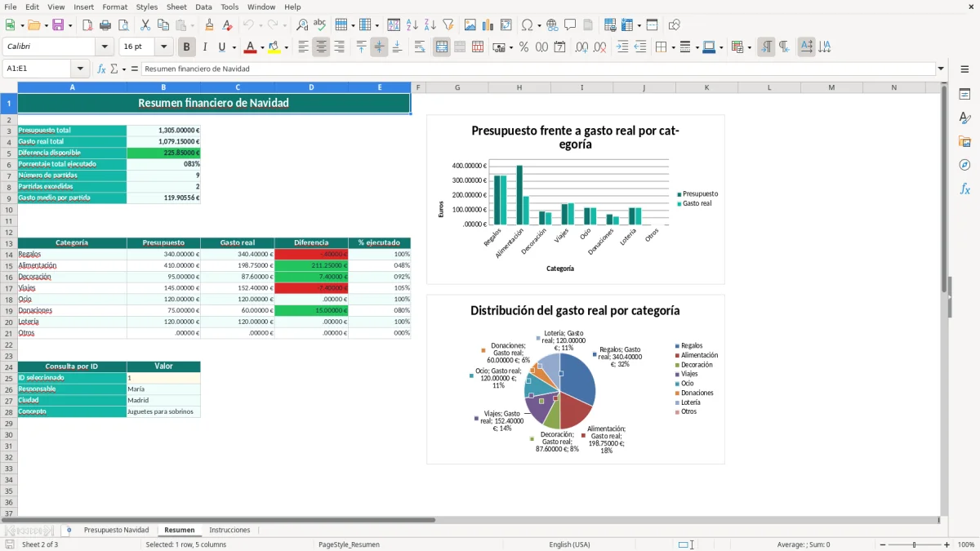Open the Styles menu
The width and height of the screenshot is (980, 551).
click(147, 7)
